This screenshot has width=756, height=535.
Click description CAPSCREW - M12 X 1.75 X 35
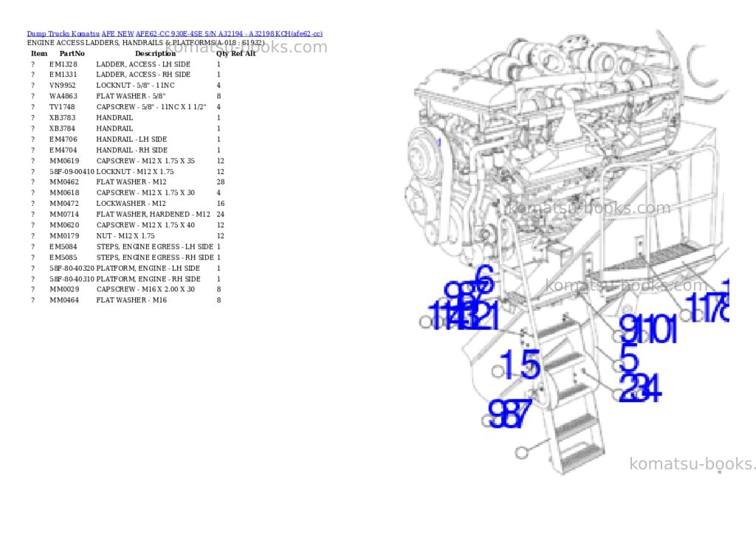tap(145, 161)
